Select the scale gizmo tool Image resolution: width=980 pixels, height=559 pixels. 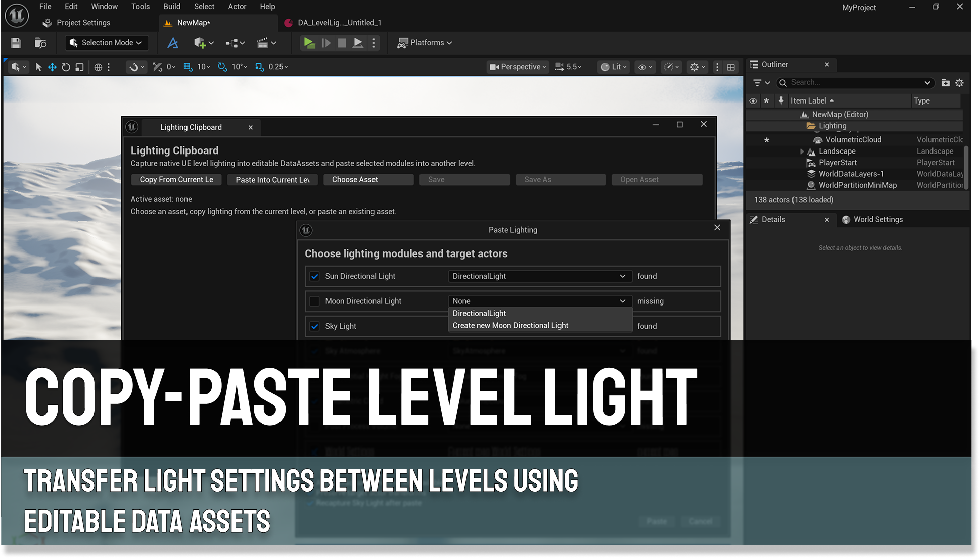pos(79,67)
